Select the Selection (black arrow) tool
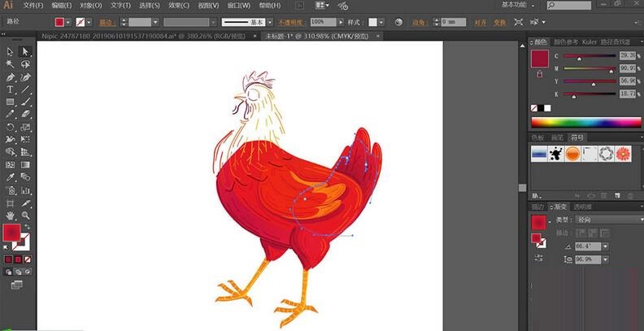 click(10, 51)
